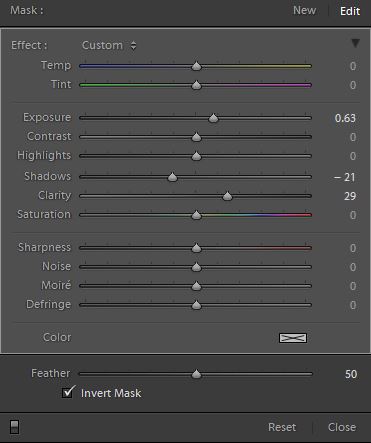Toggle the panel on/off switch icon
This screenshot has width=371, height=443.
(x=14, y=427)
